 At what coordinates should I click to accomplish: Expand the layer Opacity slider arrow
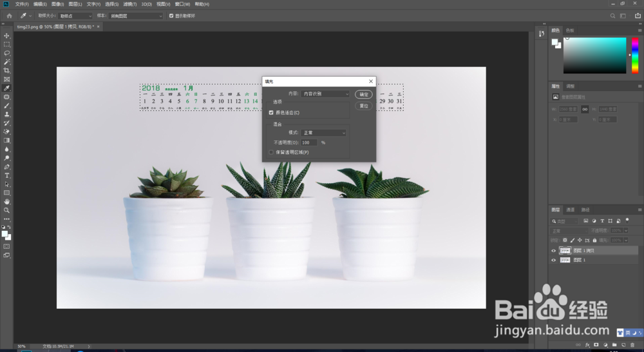click(626, 231)
